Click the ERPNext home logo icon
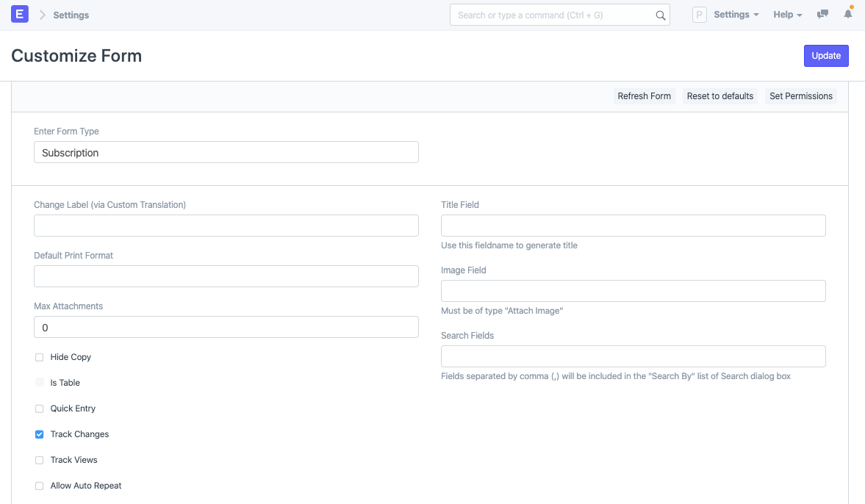Image resolution: width=865 pixels, height=504 pixels. (x=20, y=15)
